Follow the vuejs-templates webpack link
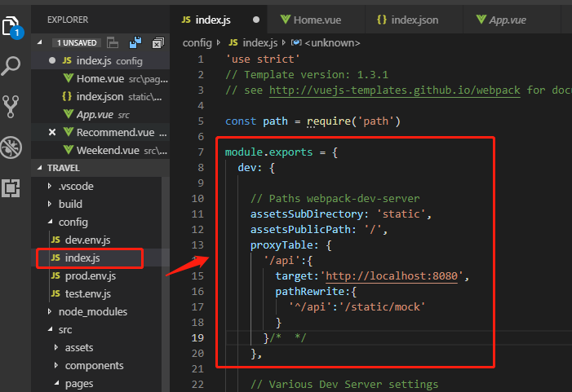The height and width of the screenshot is (392, 572). pyautogui.click(x=395, y=90)
